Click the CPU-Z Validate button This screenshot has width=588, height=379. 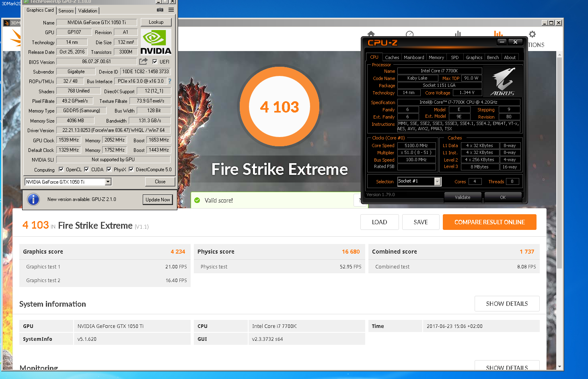click(463, 197)
